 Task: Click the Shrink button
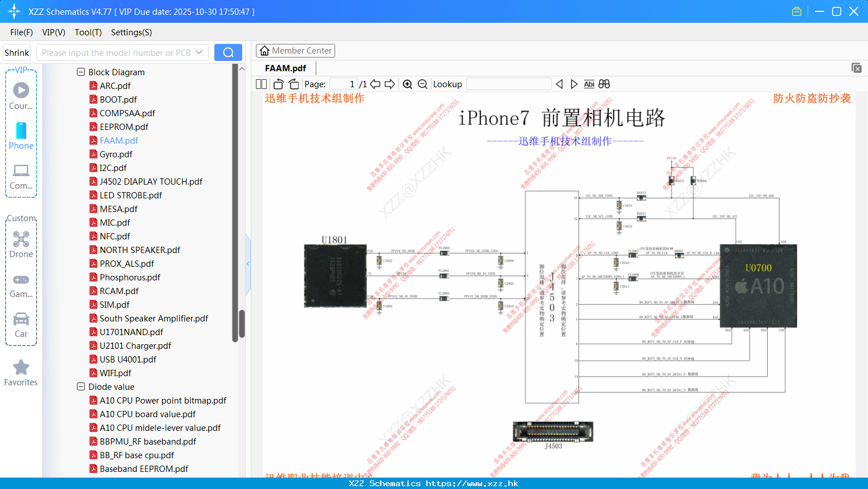click(17, 52)
